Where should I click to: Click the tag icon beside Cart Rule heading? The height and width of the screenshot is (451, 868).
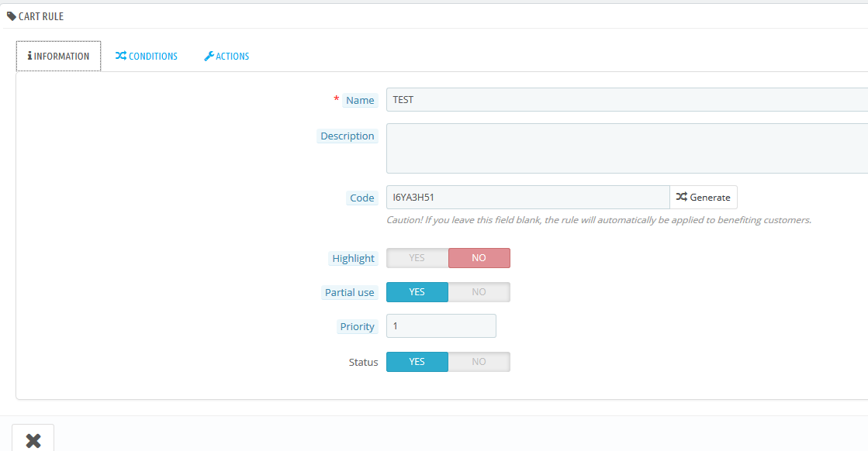11,16
